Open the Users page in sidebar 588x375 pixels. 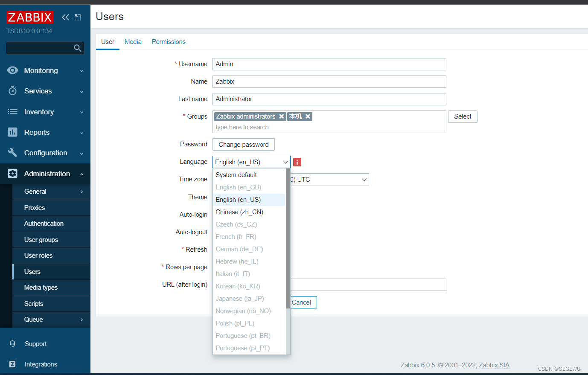(51, 272)
